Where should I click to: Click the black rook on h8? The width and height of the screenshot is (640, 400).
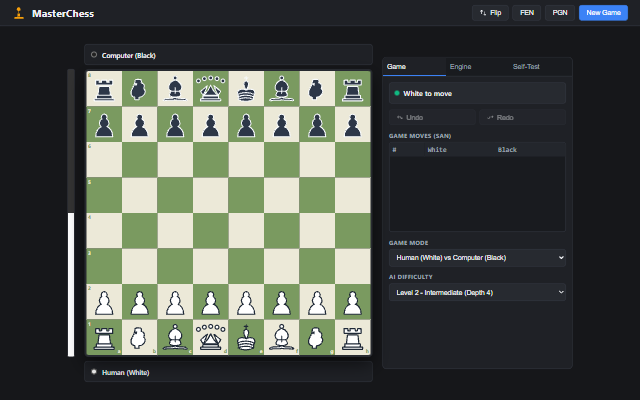tap(353, 89)
